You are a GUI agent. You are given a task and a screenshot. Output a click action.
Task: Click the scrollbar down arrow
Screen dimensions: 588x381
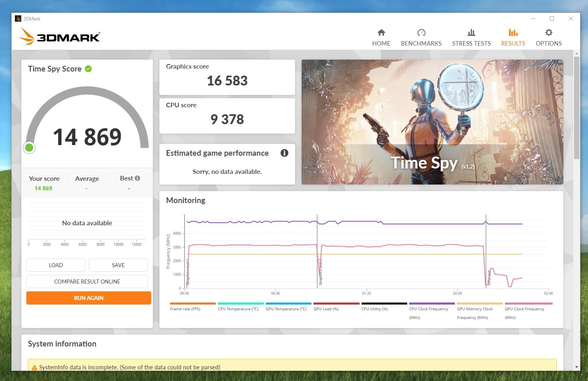(x=576, y=367)
